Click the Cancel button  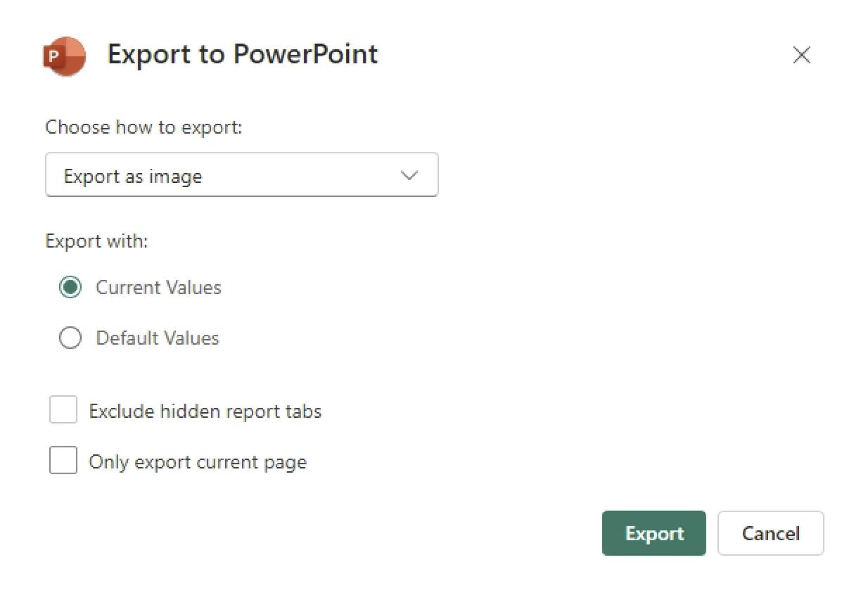point(770,533)
